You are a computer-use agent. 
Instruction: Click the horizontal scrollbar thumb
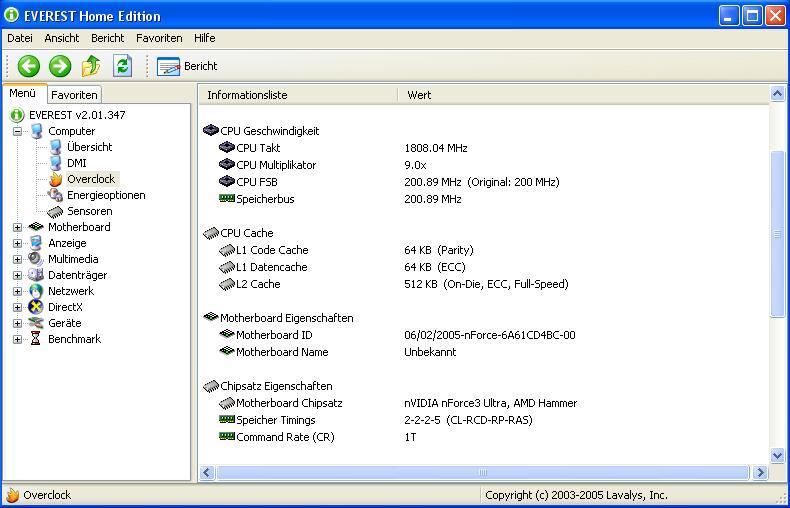pyautogui.click(x=483, y=473)
